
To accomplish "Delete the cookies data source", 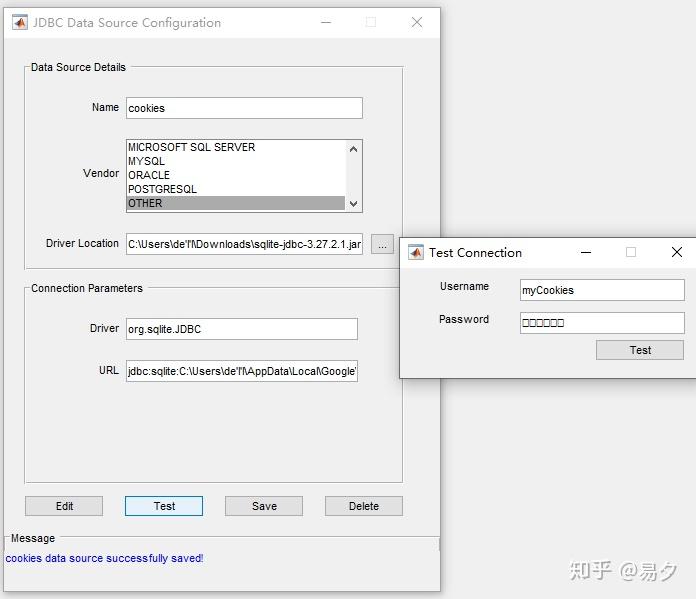I will pyautogui.click(x=364, y=506).
